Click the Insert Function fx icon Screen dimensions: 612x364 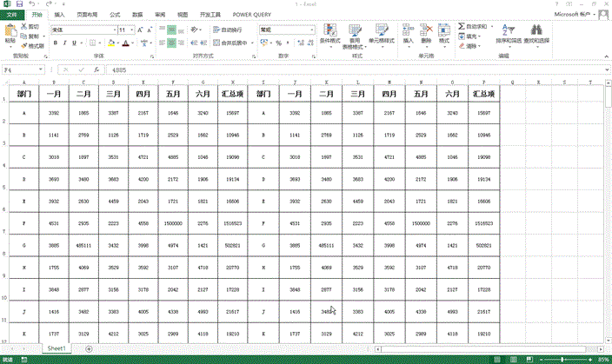click(96, 69)
